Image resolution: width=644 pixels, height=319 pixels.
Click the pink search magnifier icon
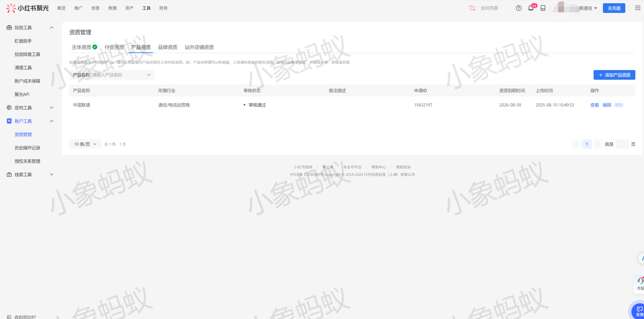coord(472,8)
